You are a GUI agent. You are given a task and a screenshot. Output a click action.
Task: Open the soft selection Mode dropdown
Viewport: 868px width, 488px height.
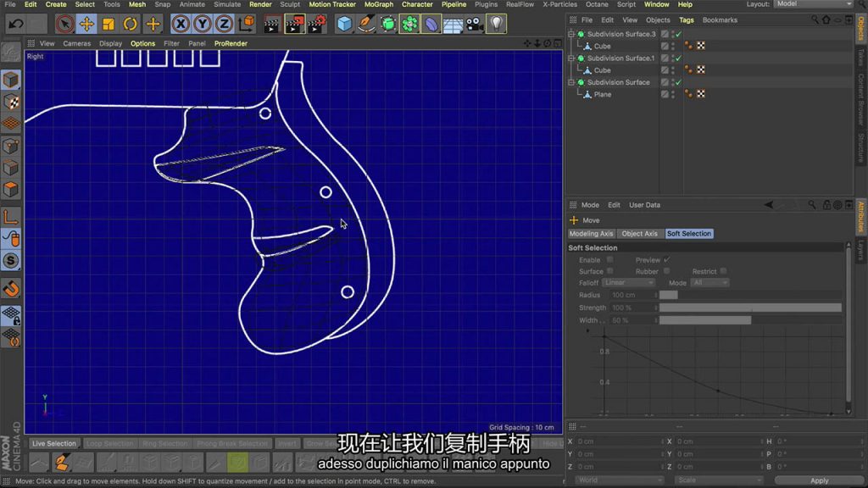coord(709,283)
